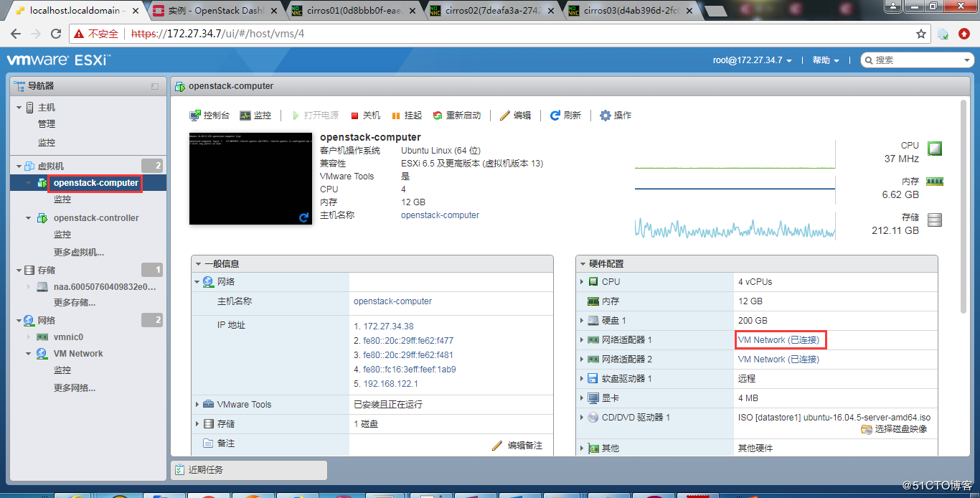Collapse the navigator panel icon
This screenshot has width=980, height=498.
coord(155,86)
